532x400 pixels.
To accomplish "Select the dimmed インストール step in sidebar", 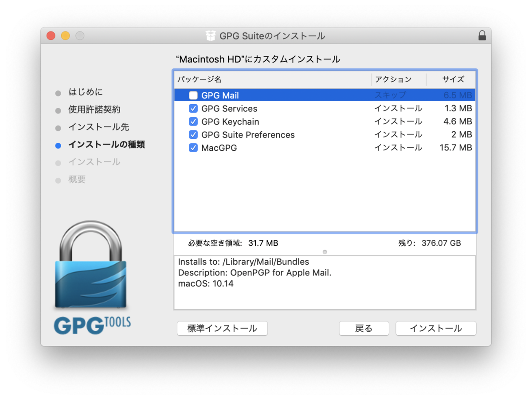I will [94, 162].
